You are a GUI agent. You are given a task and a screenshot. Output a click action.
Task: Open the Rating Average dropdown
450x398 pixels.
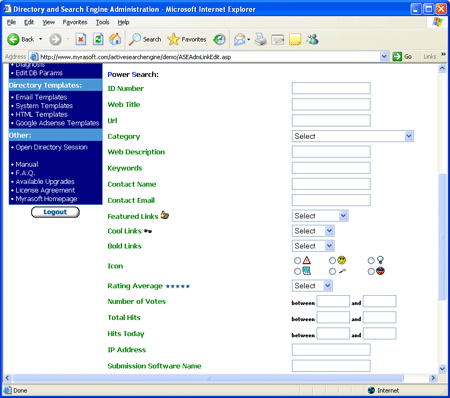[x=312, y=286]
